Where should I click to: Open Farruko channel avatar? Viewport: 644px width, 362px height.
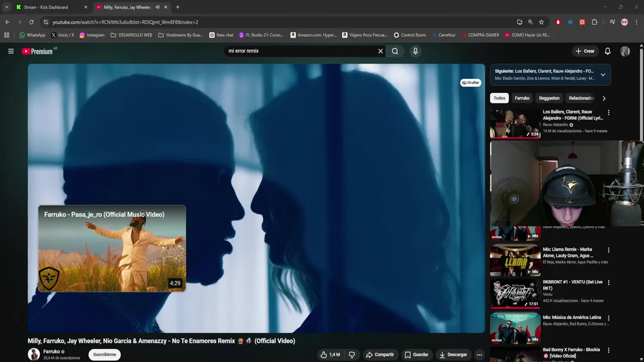[x=34, y=354]
